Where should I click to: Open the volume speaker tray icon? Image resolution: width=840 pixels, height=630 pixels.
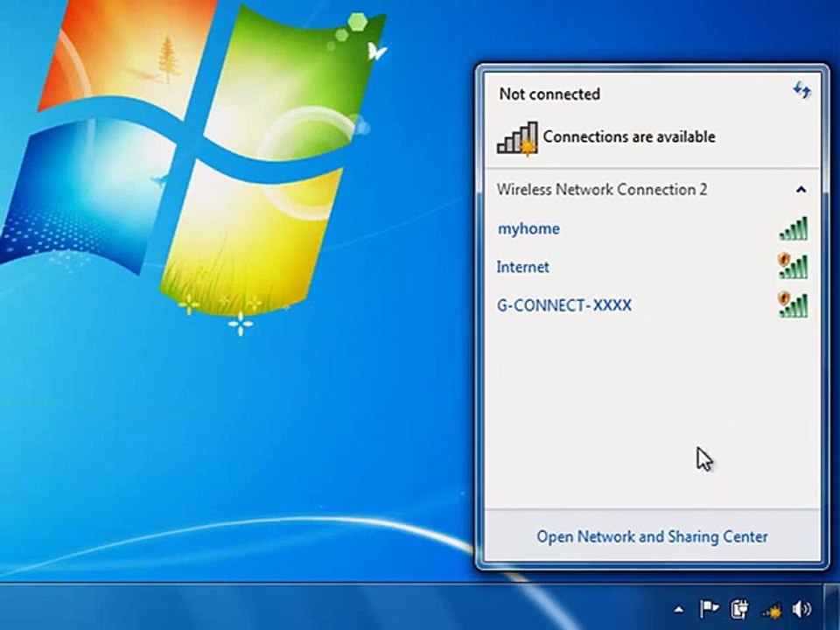point(801,609)
